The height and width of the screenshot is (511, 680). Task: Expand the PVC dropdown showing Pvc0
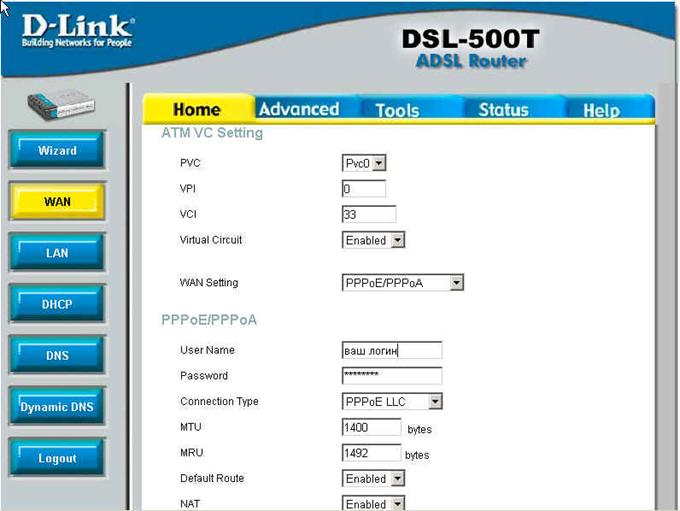click(364, 163)
